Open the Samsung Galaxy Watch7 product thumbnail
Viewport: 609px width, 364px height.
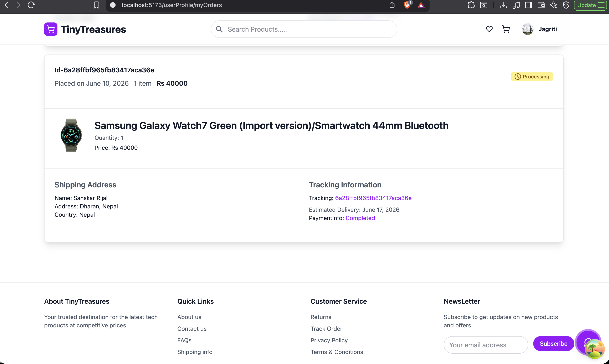point(71,135)
